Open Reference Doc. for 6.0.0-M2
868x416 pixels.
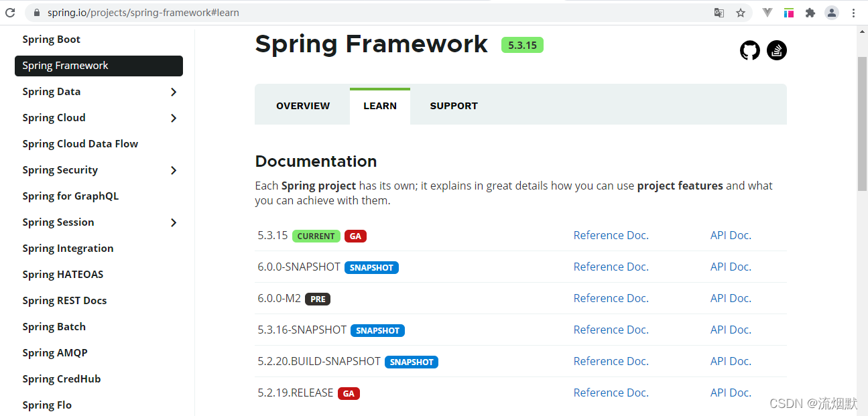point(611,298)
